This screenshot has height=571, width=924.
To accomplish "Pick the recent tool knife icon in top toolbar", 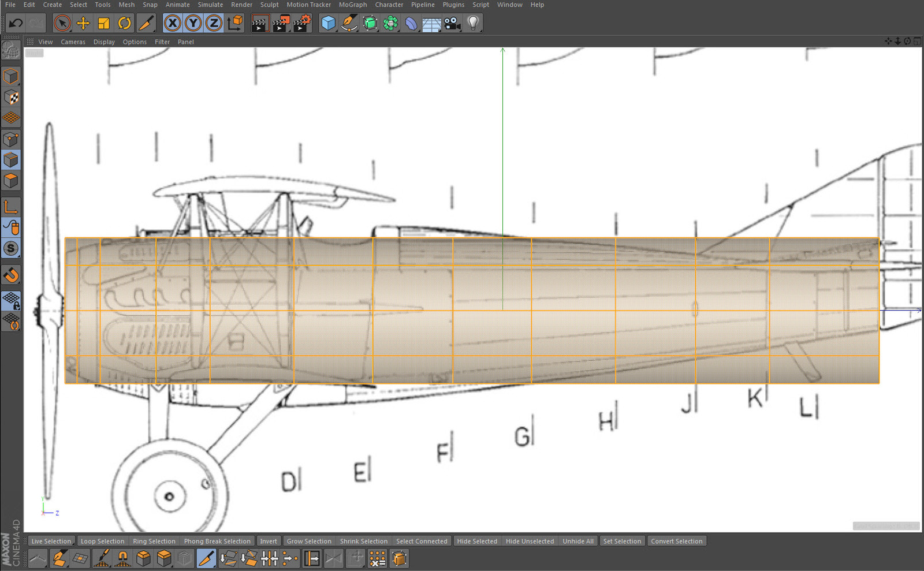I will (x=146, y=23).
